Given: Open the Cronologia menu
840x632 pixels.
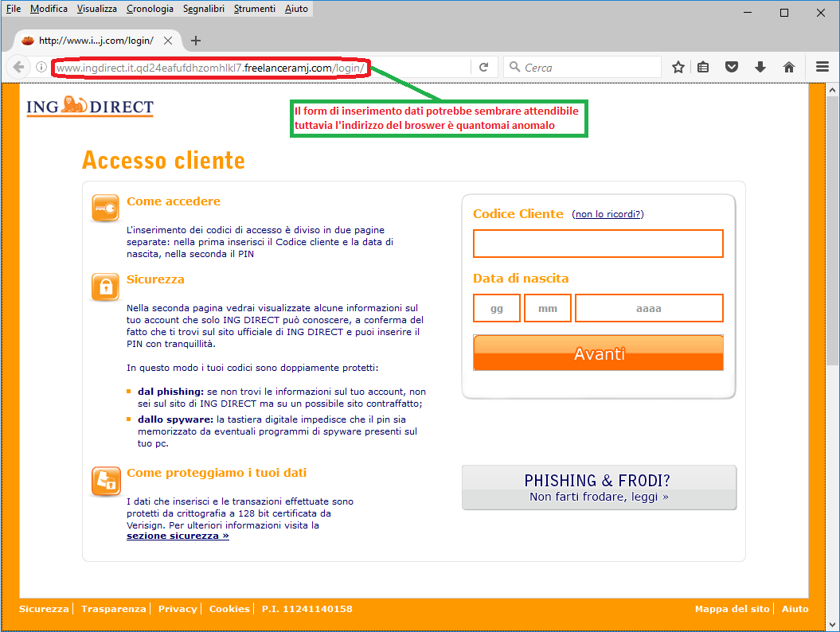Looking at the screenshot, I should (x=150, y=9).
